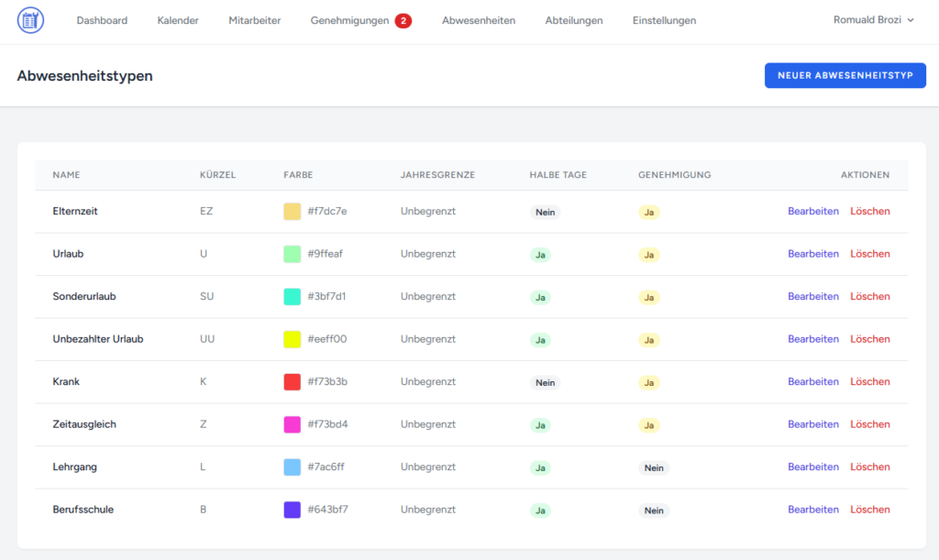The image size is (939, 560).
Task: Click the Ja approval badge for Zeitausgleich
Action: click(649, 425)
